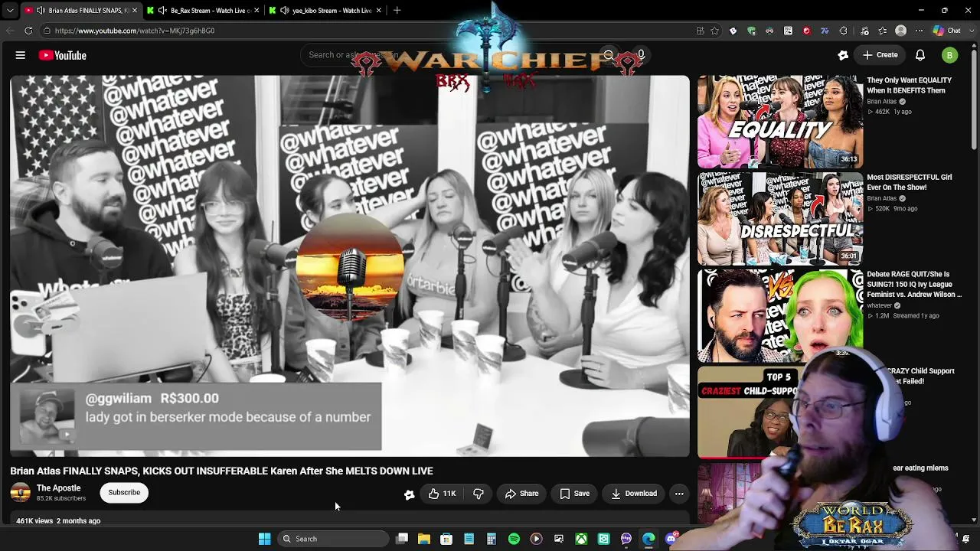Image resolution: width=980 pixels, height=551 pixels.
Task: Close the Brian Atlas YouTube tab
Action: click(134, 11)
